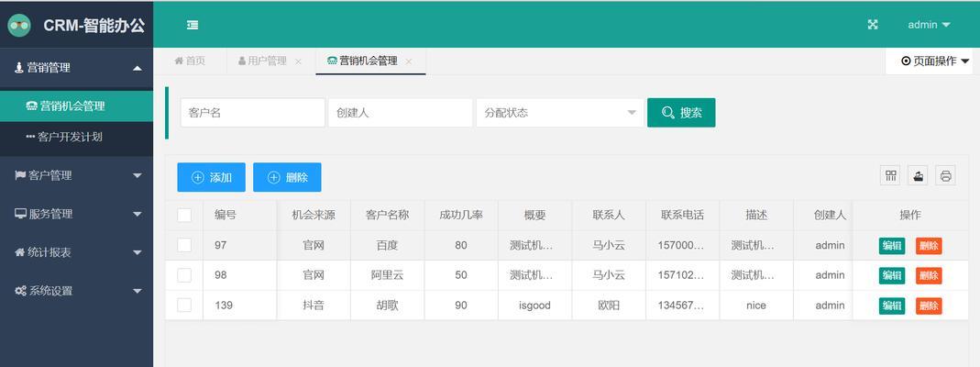Click the nice description cell

756,306
